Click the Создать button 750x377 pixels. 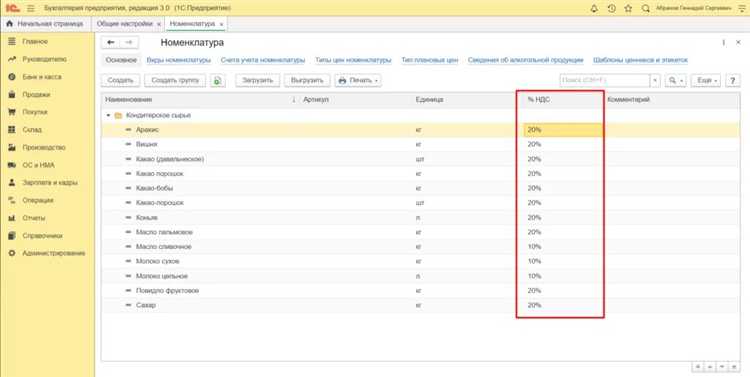point(120,80)
